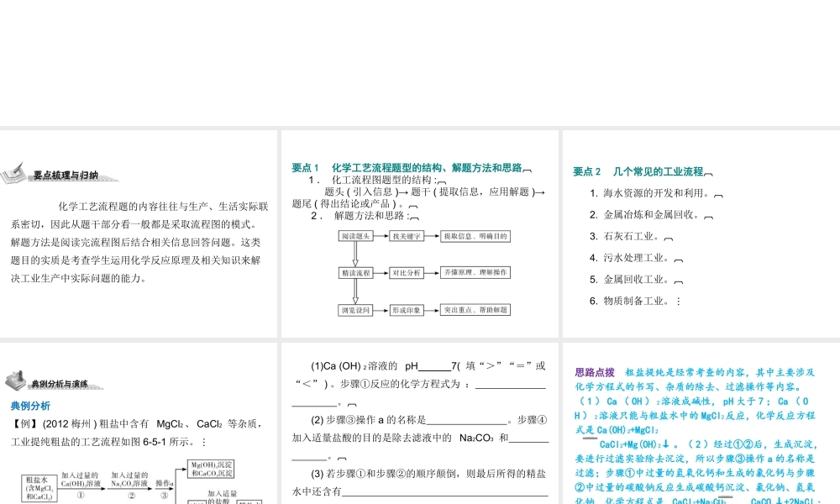Click question (1) about Ca(OH)₂溶液的 pH
Image resolution: width=840 pixels, height=504 pixels.
419,384
